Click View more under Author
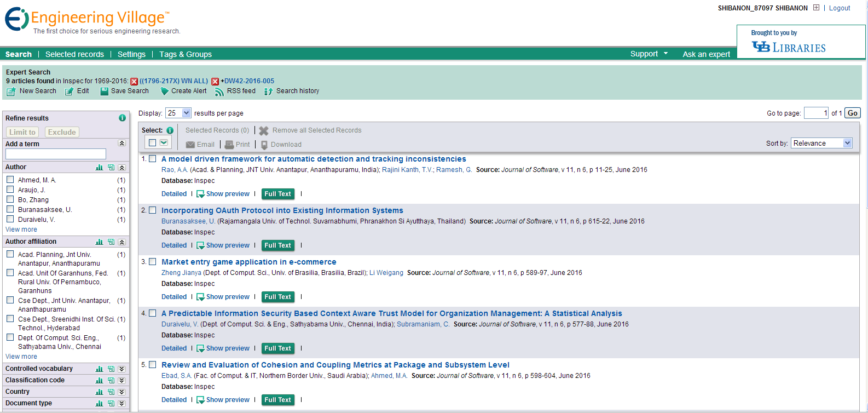The width and height of the screenshot is (868, 413). point(21,230)
